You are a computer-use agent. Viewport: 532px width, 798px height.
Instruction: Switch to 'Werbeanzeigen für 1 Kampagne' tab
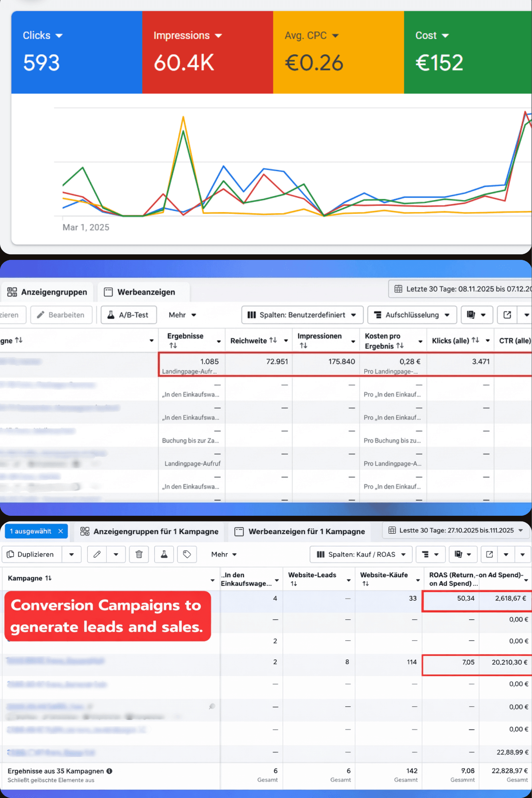tap(300, 531)
